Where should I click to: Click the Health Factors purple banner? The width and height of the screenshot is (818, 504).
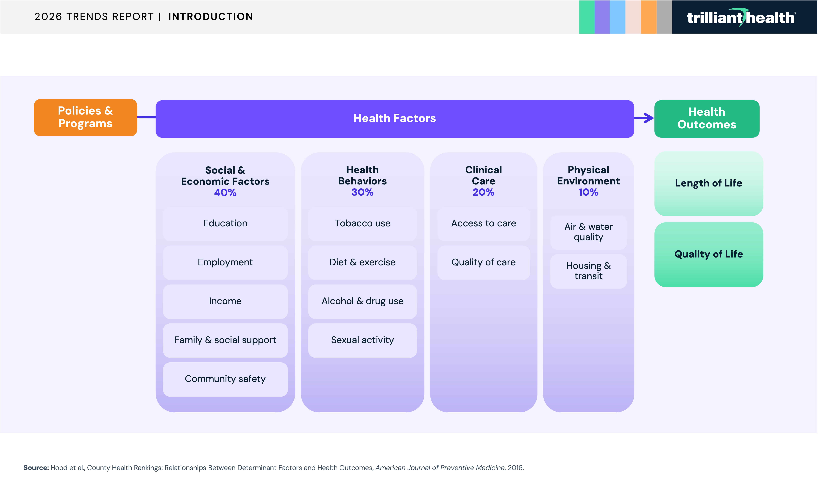395,119
